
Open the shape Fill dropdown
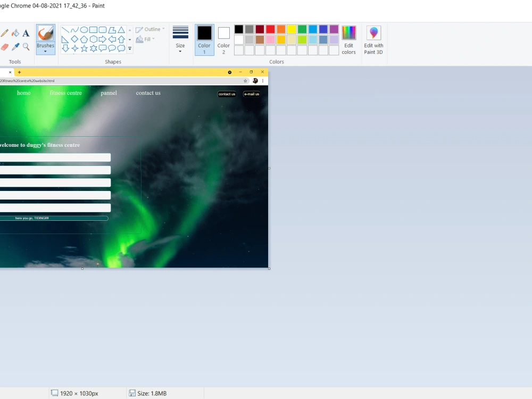tap(145, 39)
